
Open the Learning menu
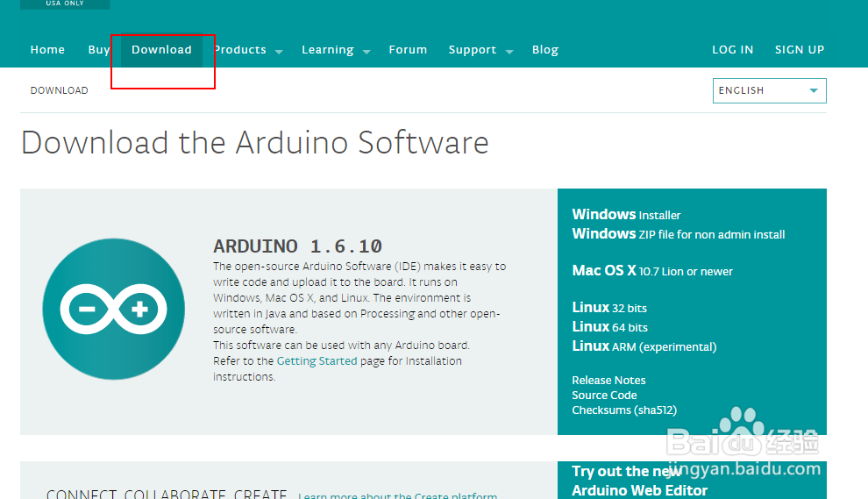(328, 50)
